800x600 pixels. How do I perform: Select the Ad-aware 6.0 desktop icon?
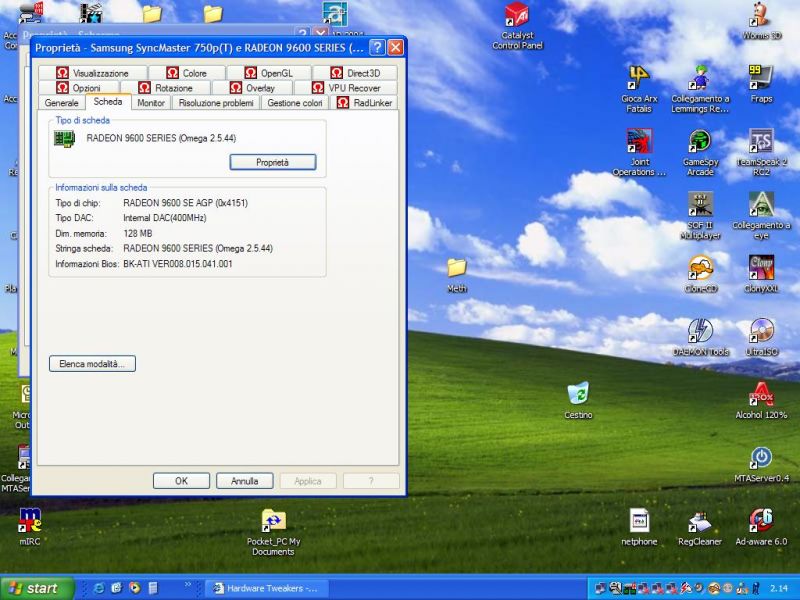click(x=761, y=527)
